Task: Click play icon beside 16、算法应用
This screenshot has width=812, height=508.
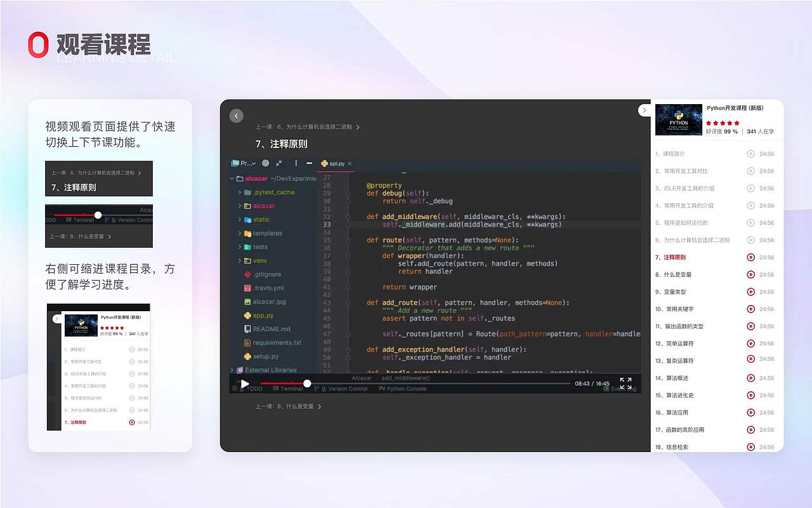Action: [750, 412]
